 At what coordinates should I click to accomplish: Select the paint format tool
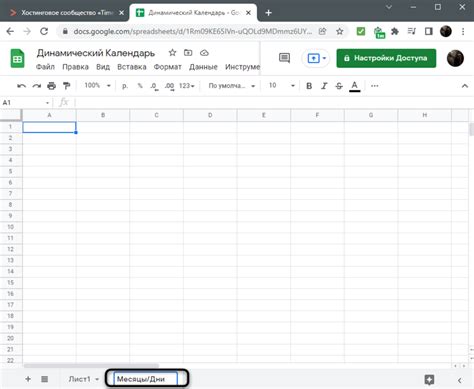[x=67, y=86]
